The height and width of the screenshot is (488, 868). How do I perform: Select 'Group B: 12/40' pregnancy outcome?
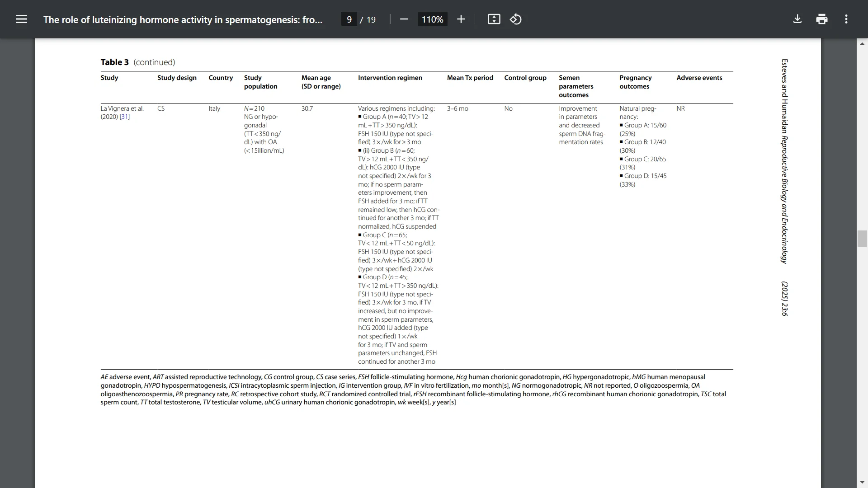tap(645, 142)
